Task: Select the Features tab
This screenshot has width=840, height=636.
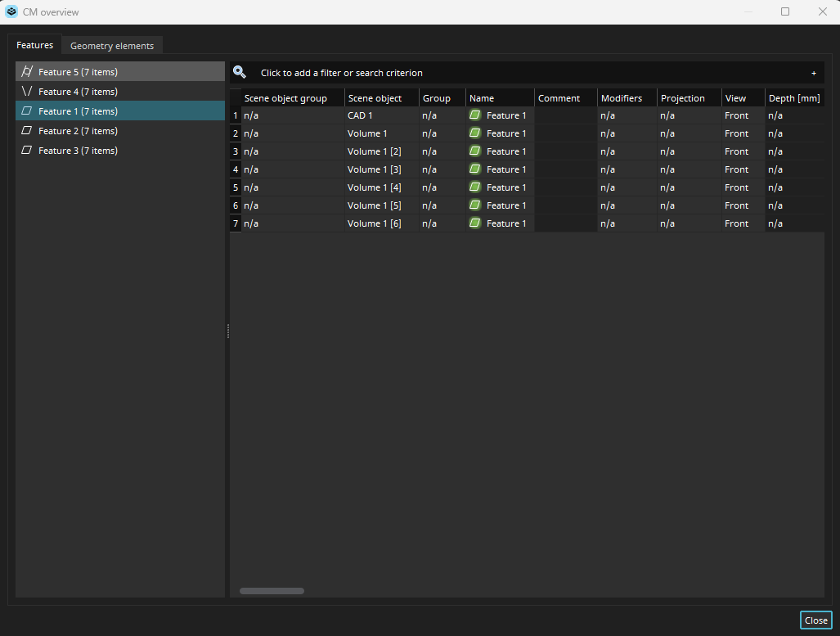Action: (35, 45)
